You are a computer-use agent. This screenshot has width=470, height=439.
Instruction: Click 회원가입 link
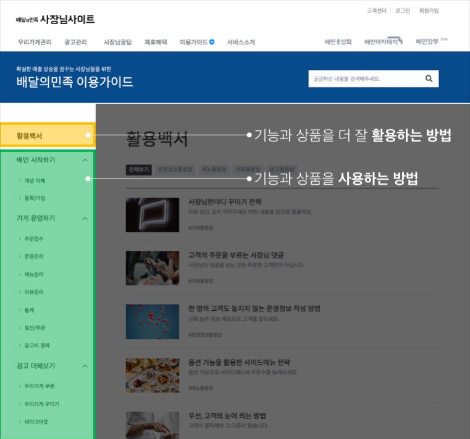[429, 11]
